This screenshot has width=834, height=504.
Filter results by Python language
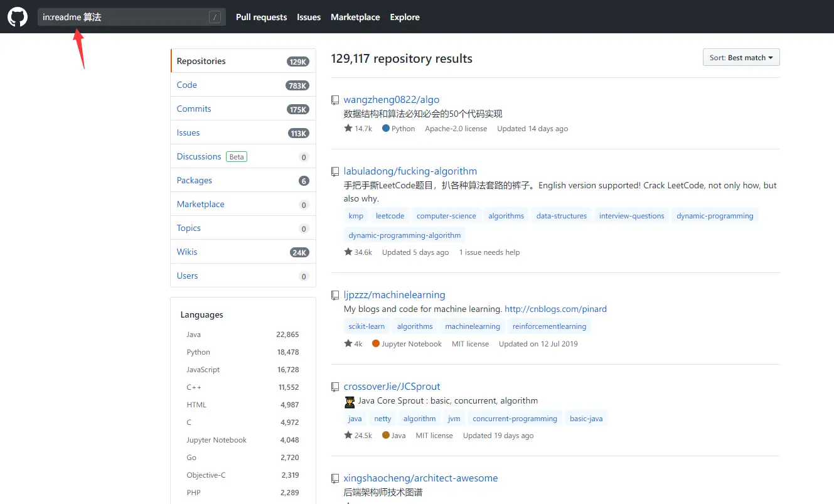[x=243, y=352]
